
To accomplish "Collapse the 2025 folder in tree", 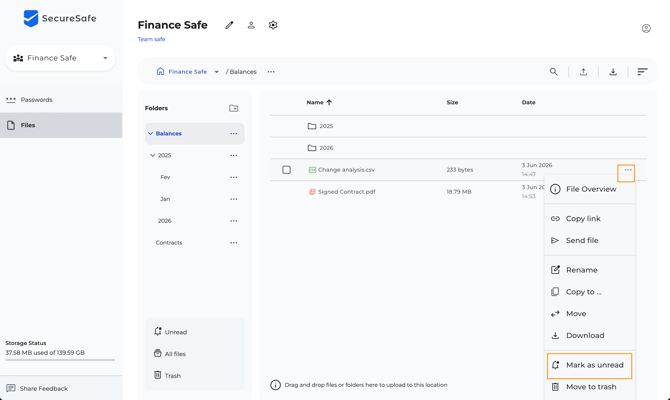I will click(x=153, y=155).
